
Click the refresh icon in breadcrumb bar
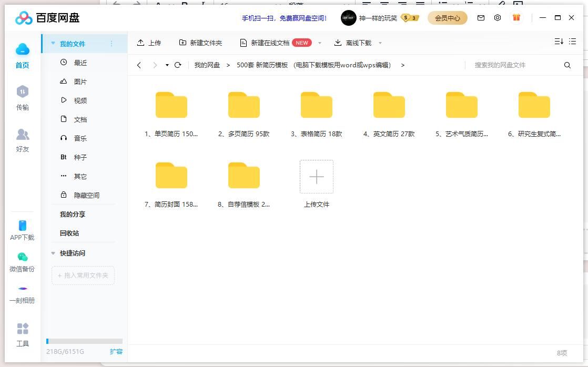178,65
